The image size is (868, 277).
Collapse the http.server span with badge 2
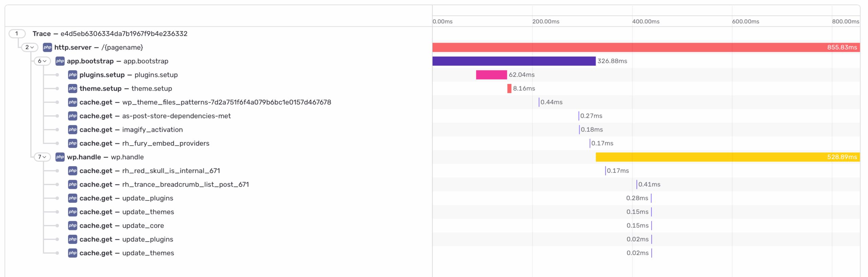coord(29,47)
